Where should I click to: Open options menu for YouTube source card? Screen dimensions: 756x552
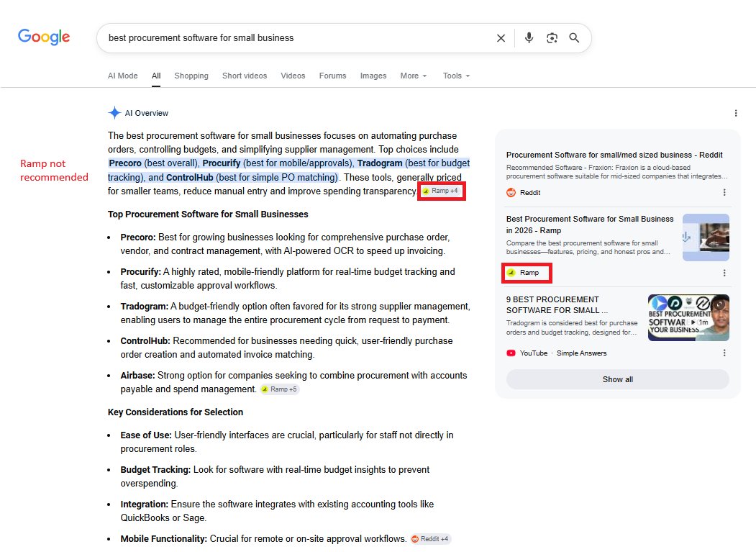click(x=724, y=353)
